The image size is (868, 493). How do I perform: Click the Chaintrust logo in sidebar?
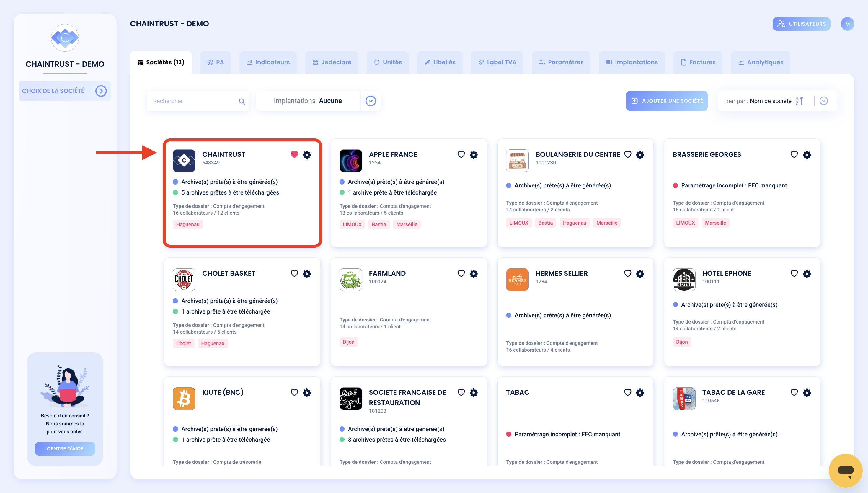(x=65, y=37)
